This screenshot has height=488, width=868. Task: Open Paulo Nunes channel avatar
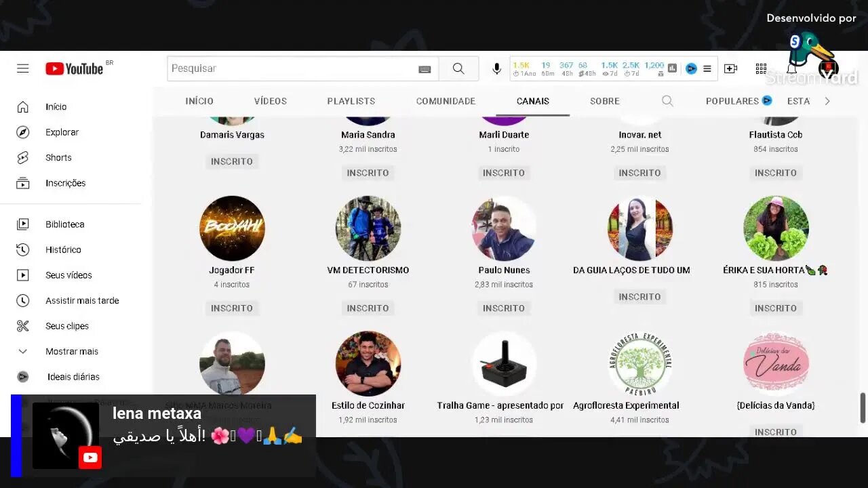504,228
